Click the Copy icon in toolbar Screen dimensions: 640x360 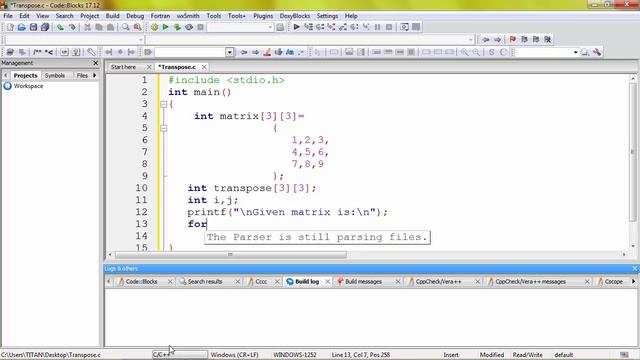tap(99, 27)
